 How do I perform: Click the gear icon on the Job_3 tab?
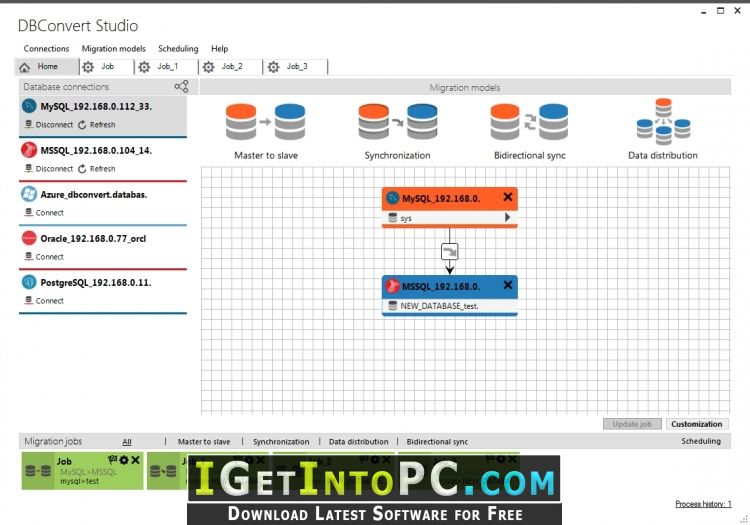pos(273,67)
